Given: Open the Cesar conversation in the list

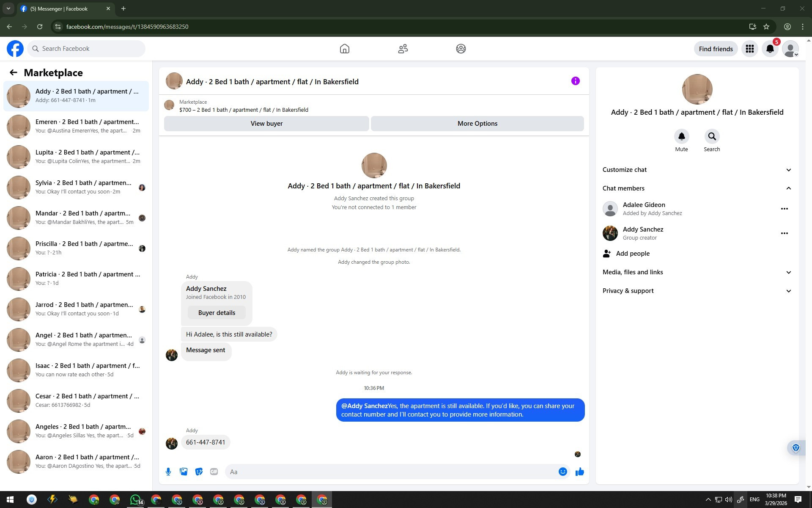Looking at the screenshot, I should point(76,401).
